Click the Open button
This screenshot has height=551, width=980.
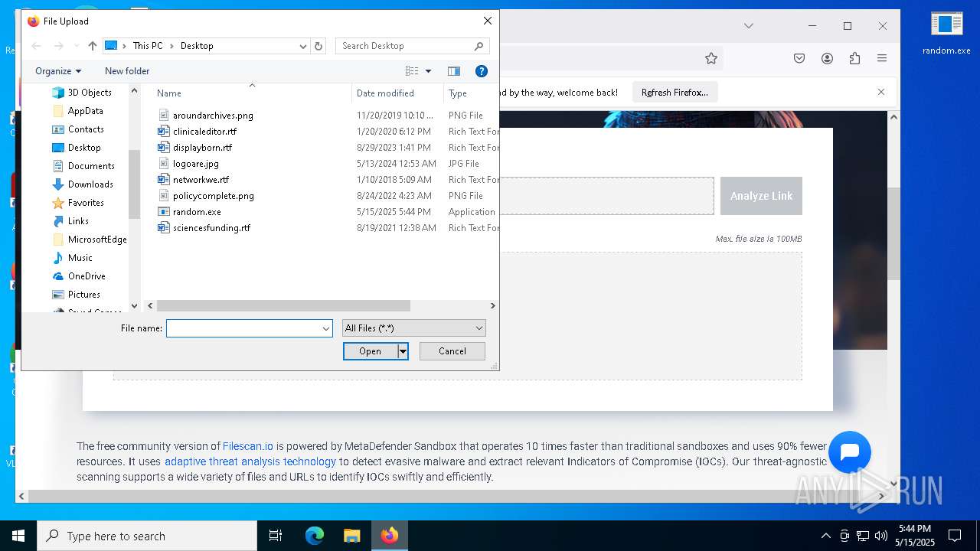click(371, 351)
